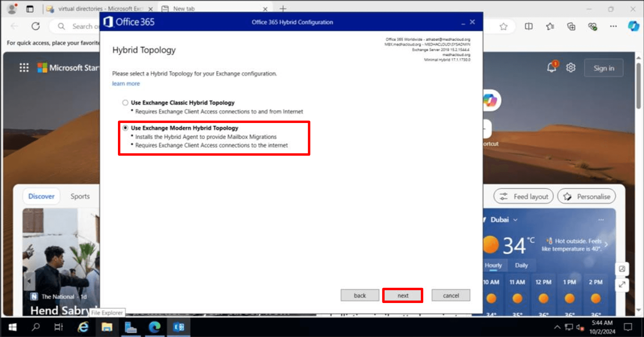This screenshot has height=337, width=644.
Task: Open Microsoft Start app launcher grid
Action: pos(24,68)
